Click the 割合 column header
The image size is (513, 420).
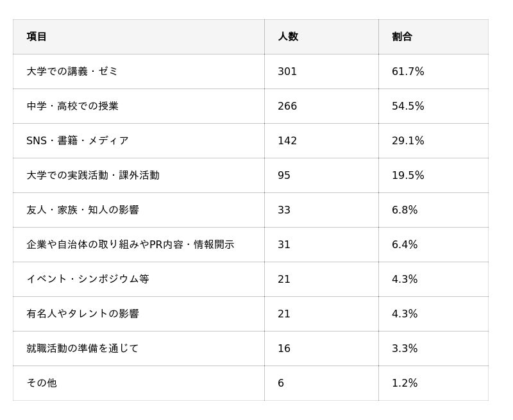click(x=402, y=37)
